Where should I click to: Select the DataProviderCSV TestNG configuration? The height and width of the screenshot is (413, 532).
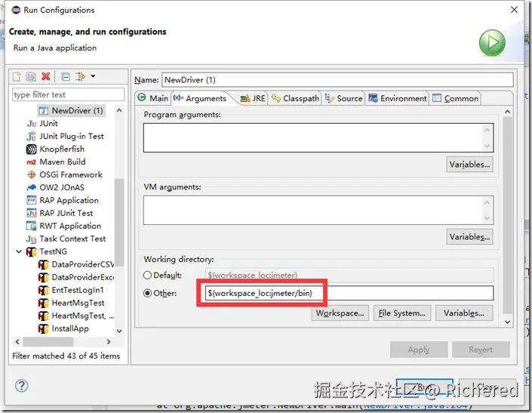[x=83, y=264]
